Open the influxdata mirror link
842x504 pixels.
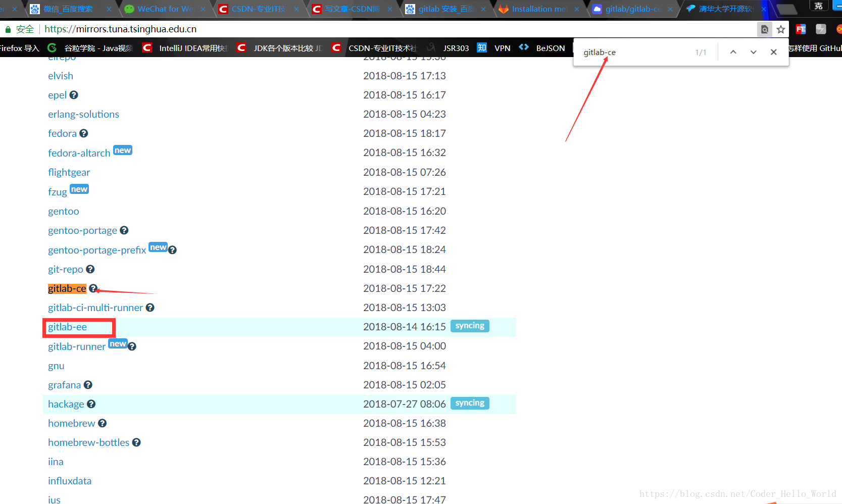click(70, 481)
